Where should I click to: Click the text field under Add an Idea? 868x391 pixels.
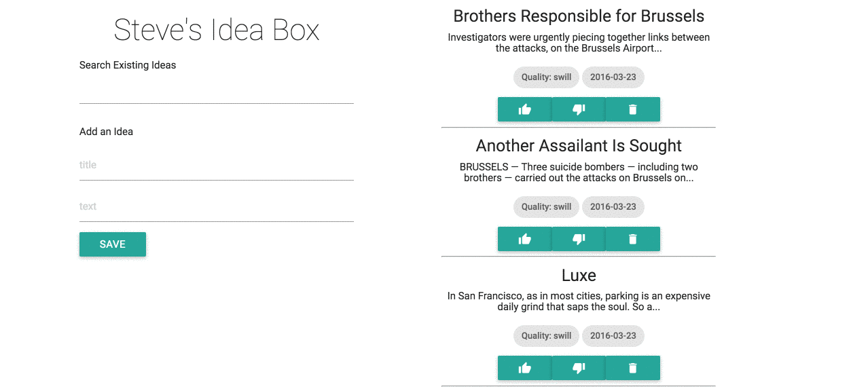216,206
